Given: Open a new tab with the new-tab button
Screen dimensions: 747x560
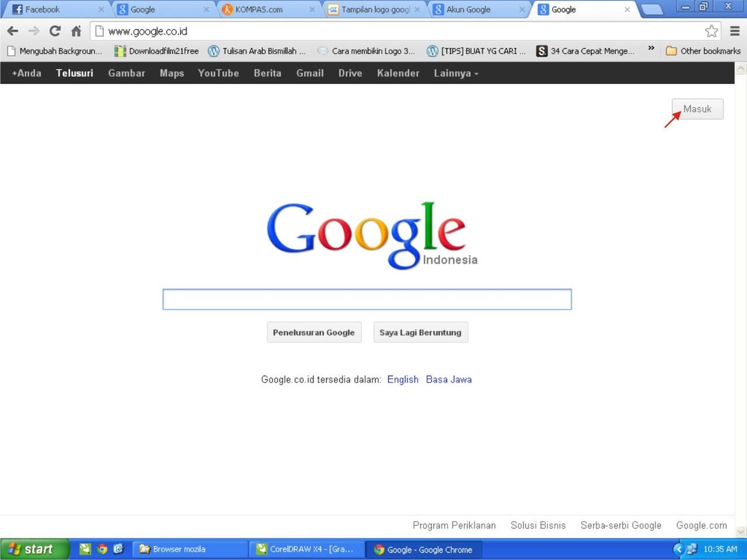Looking at the screenshot, I should (651, 9).
